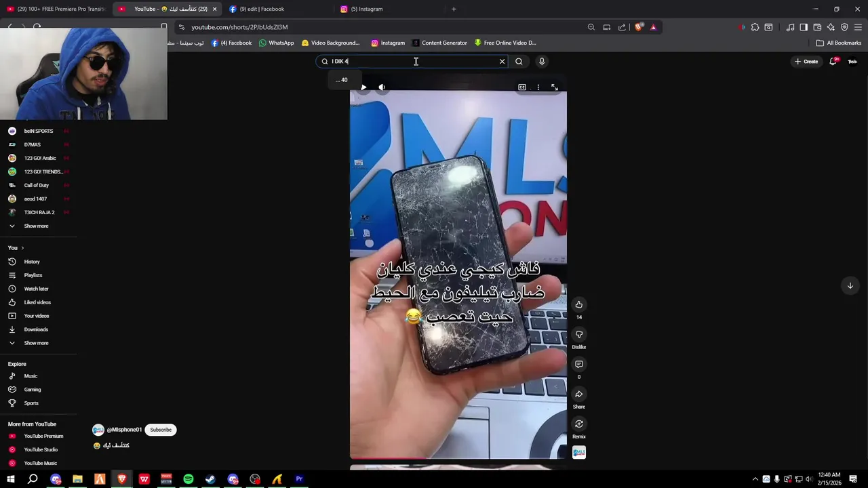Expand the You section chevron
Viewport: 868px width, 488px height.
point(22,248)
